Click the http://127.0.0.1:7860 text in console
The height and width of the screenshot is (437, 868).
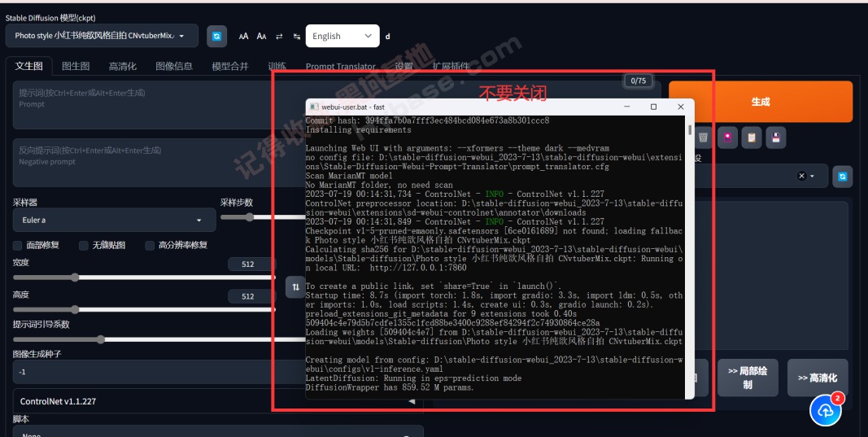click(x=418, y=268)
